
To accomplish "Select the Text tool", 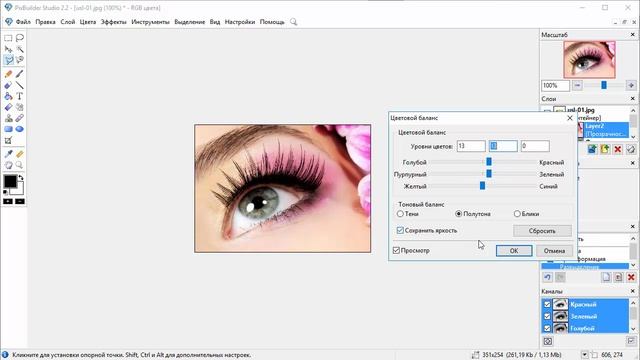I will (x=20, y=96).
